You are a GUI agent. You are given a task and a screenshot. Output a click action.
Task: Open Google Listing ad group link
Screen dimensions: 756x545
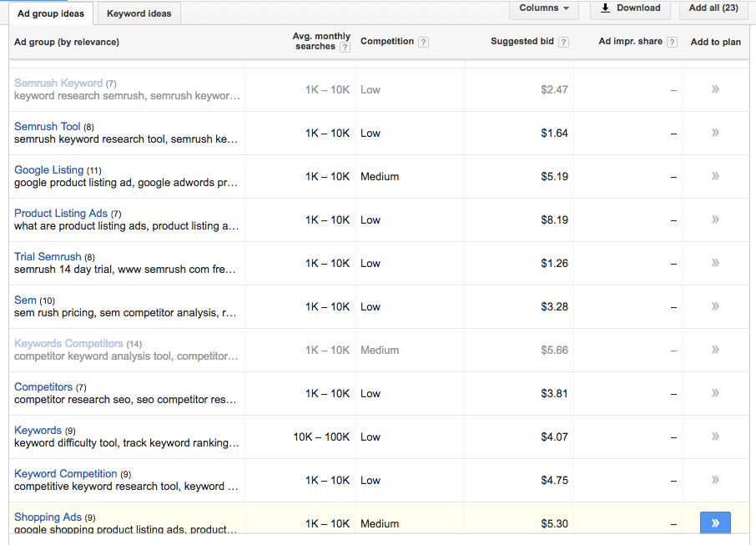click(48, 169)
